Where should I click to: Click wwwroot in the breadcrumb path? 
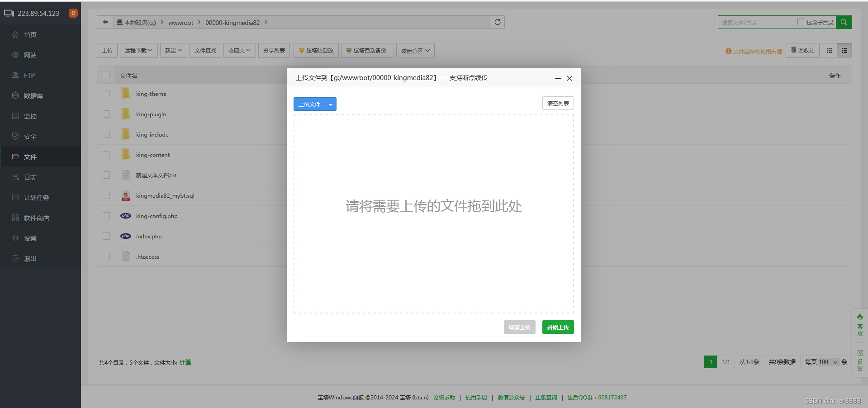[x=181, y=23]
